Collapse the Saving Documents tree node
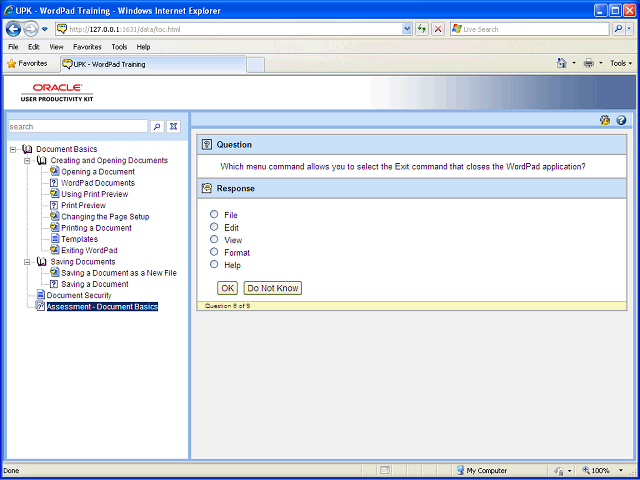 pyautogui.click(x=27, y=262)
